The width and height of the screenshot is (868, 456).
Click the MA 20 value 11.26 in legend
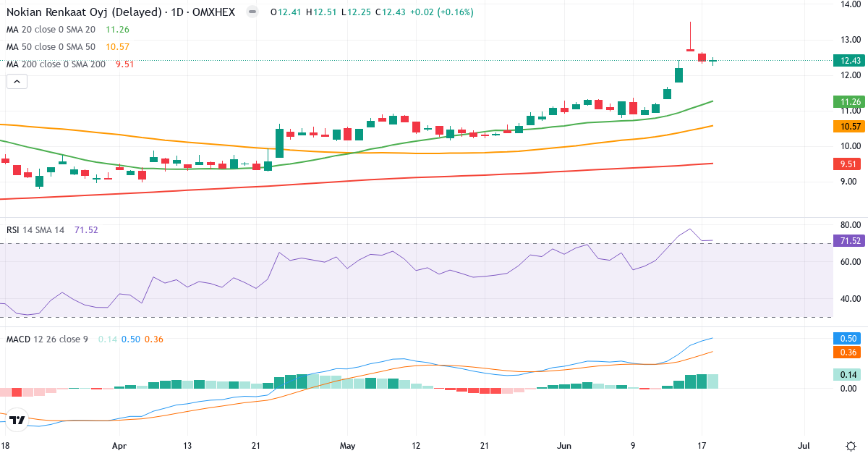[117, 30]
